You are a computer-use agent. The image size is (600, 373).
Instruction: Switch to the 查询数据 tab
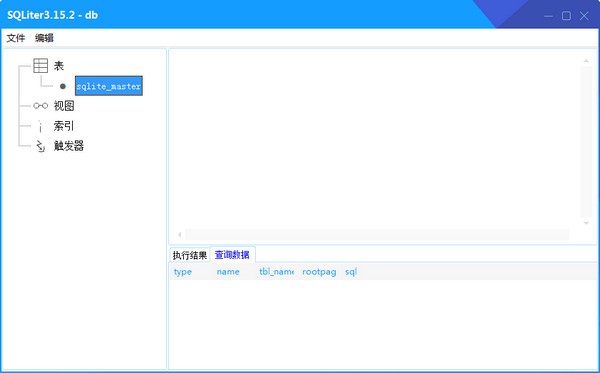232,255
